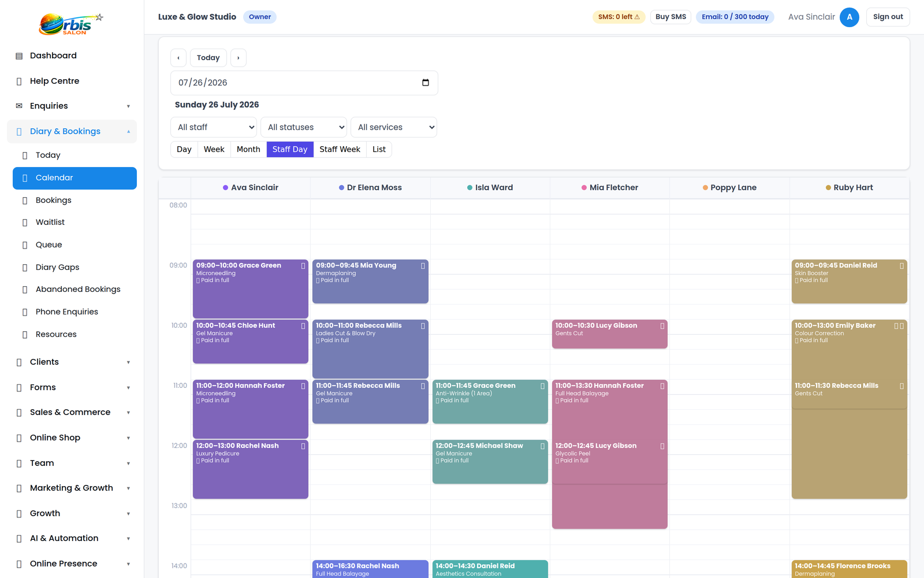The width and height of the screenshot is (924, 578).
Task: Click icon on Chloe Hunt Gel Manicure booking
Action: pos(303,326)
